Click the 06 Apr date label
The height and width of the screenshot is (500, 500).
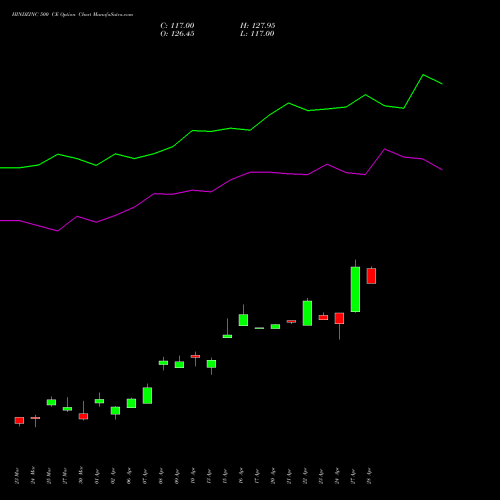click(129, 476)
